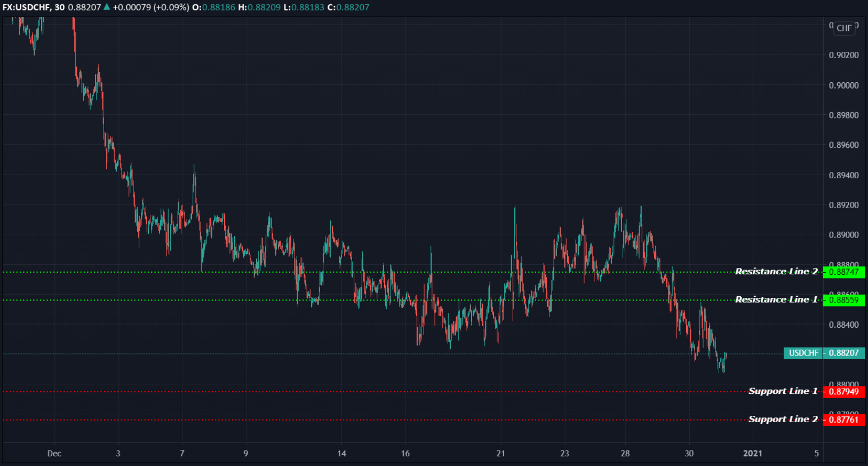The image size is (868, 466).
Task: Click the 23 date label on time axis
Action: pos(564,454)
